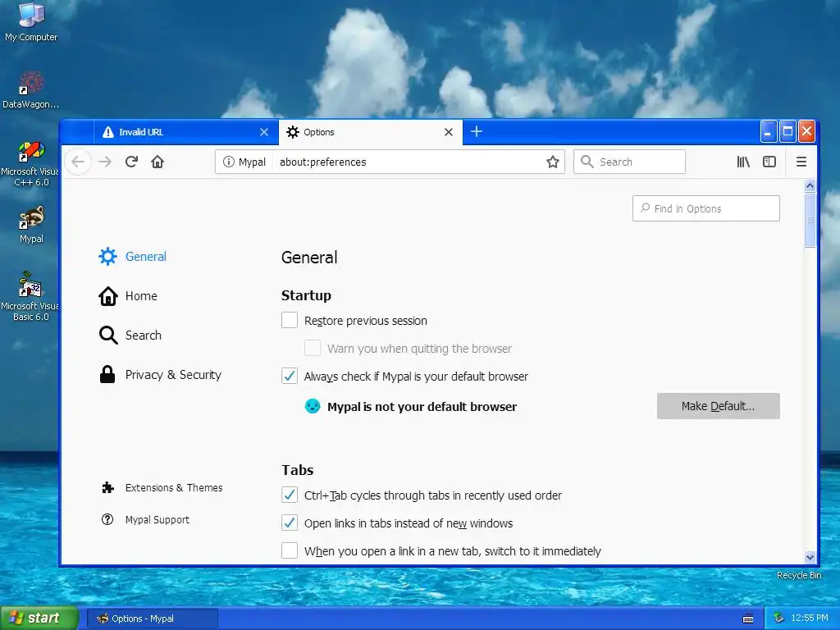Click the Tabs section heading

pyautogui.click(x=298, y=470)
